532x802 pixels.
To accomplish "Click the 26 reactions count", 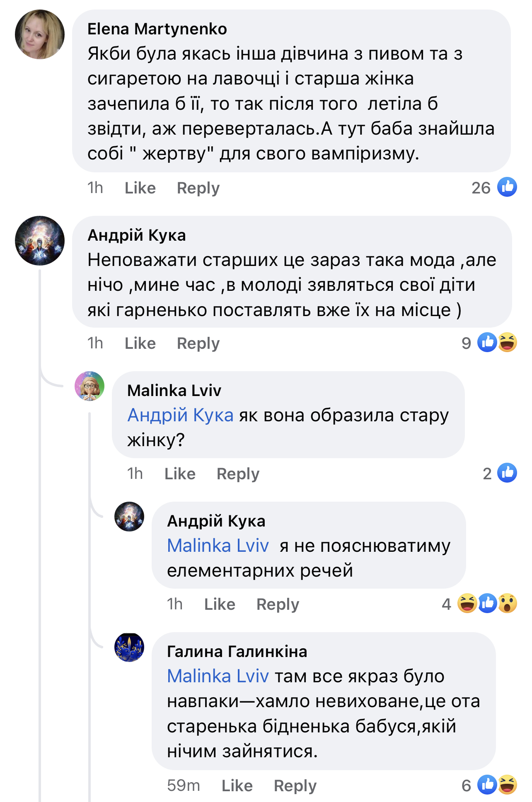I will [x=481, y=188].
